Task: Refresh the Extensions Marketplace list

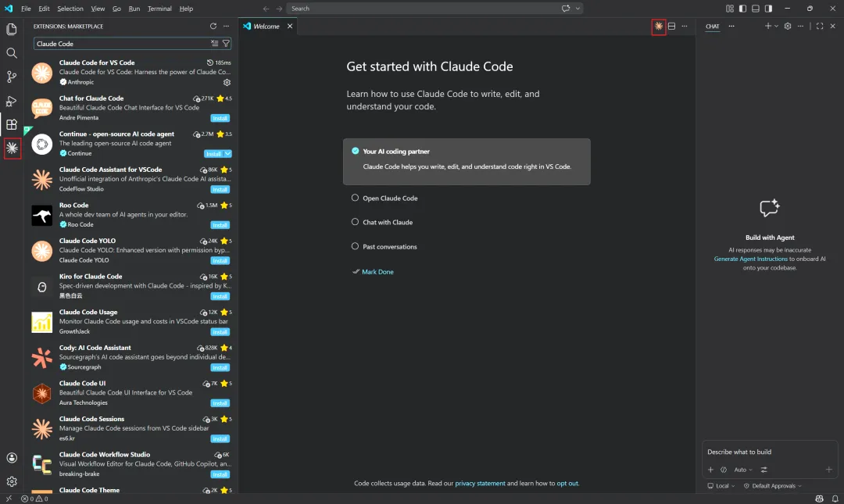Action: 213,27
